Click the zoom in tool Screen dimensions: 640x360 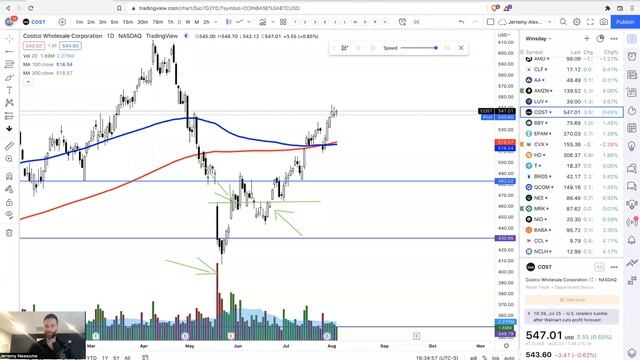[x=9, y=159]
